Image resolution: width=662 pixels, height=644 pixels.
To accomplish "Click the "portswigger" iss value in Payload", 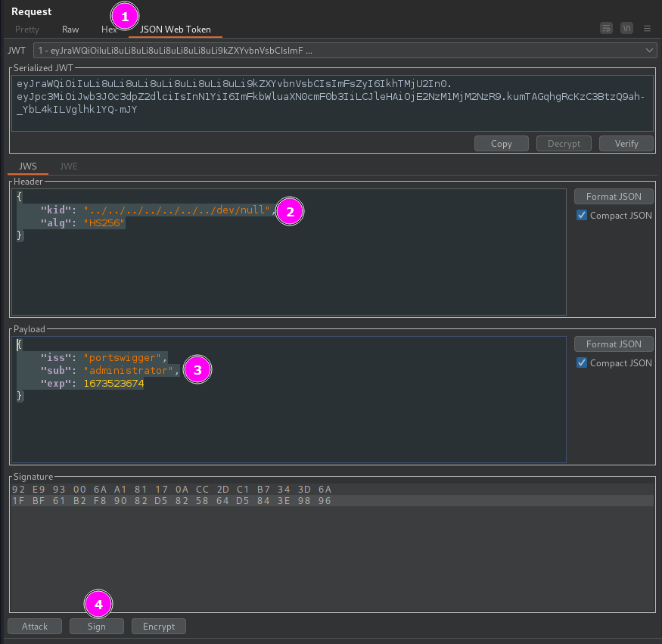I will click(x=123, y=358).
